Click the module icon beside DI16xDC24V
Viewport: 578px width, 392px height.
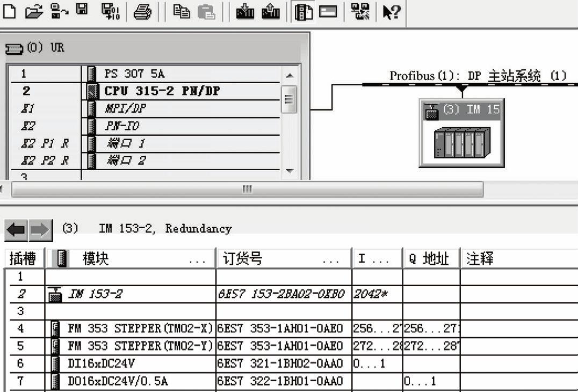click(55, 364)
